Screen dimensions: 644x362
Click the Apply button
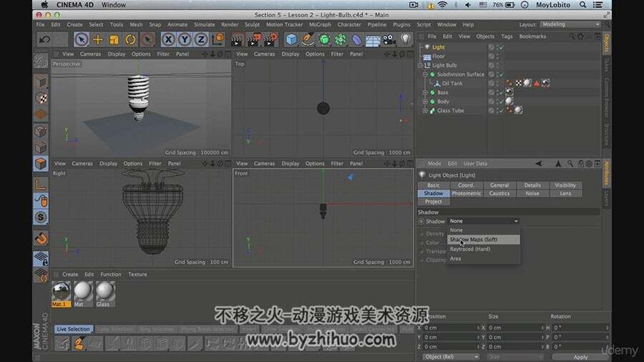[x=580, y=357]
